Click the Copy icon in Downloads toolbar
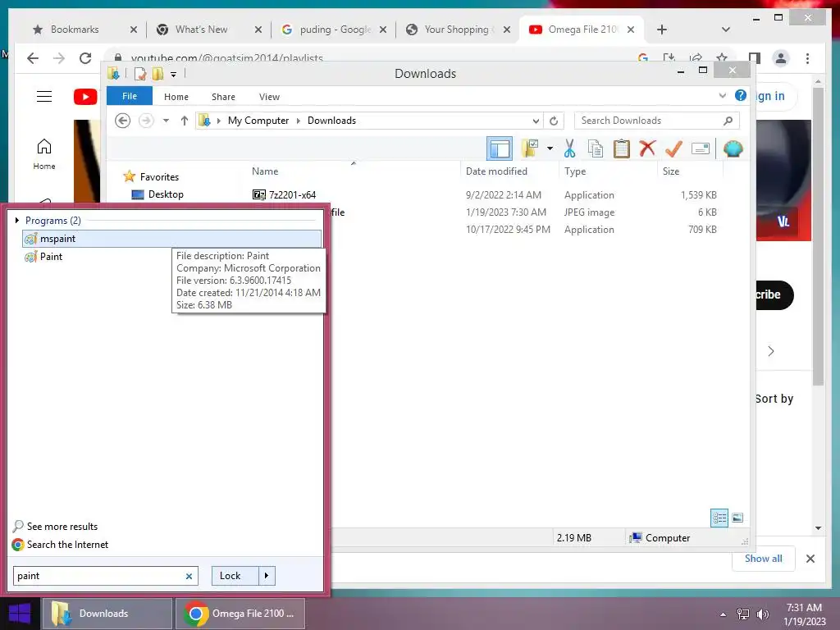 tap(596, 148)
